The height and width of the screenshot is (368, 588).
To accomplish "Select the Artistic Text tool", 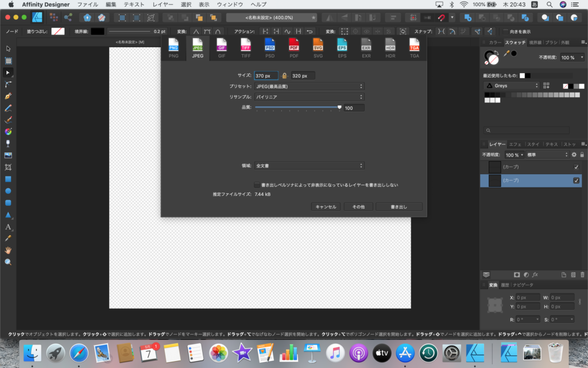I will click(x=8, y=227).
